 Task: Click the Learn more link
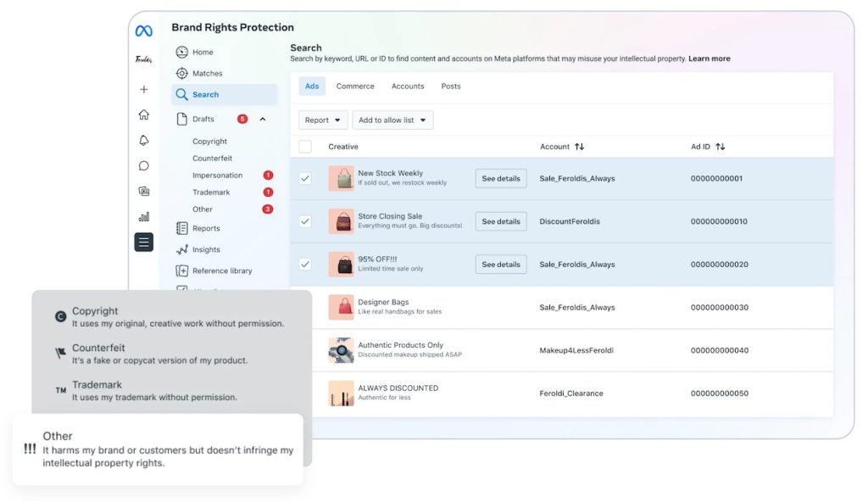(709, 59)
